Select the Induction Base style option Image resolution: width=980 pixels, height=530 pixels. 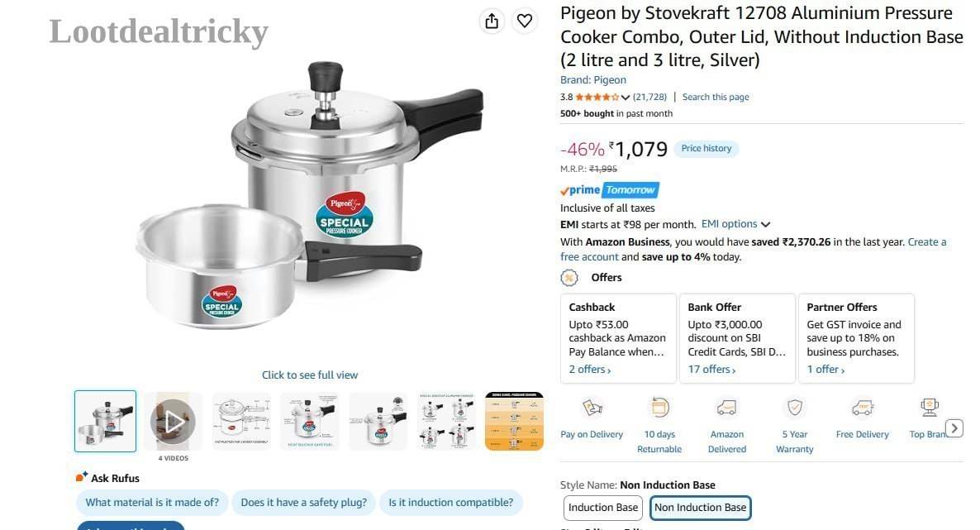click(603, 508)
